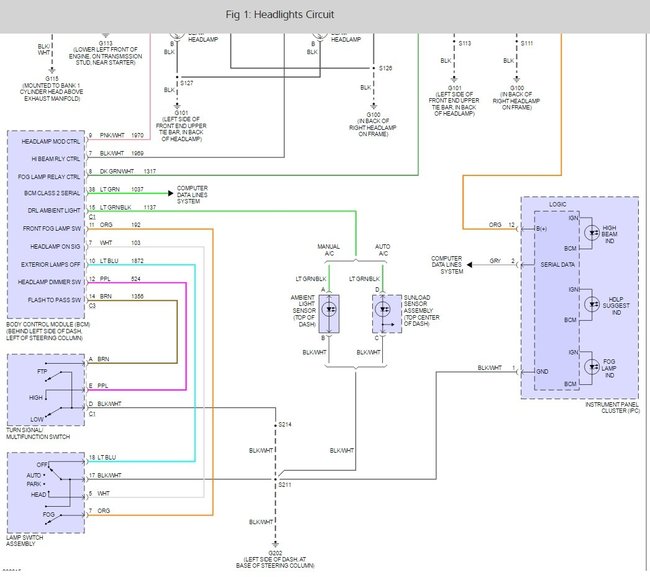Select the sunload sensor photodiode symbol

383,310
